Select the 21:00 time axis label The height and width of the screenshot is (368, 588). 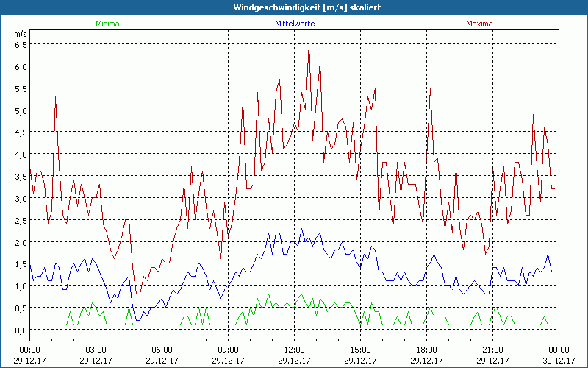coord(492,350)
